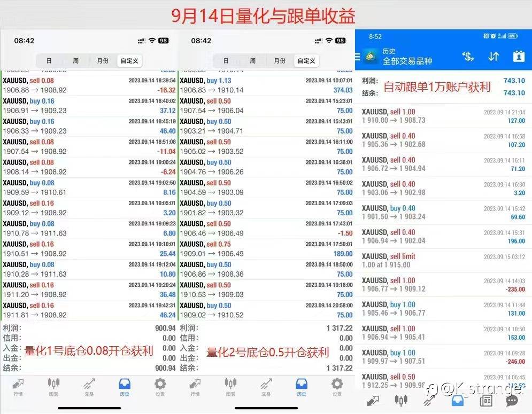Screen dimensions: 532x414
Task: Tap left phone 利润 total 900.94
Action: point(165,328)
